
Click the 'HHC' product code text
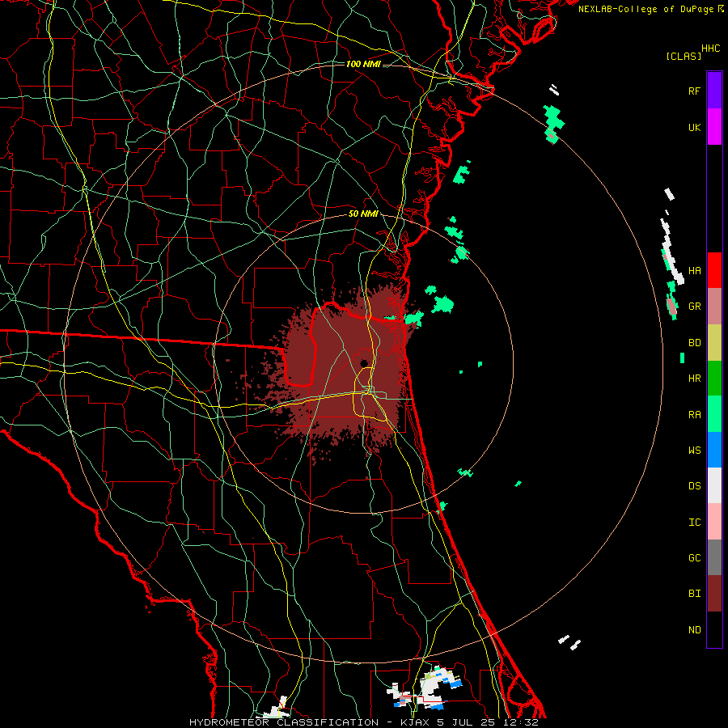tap(711, 49)
